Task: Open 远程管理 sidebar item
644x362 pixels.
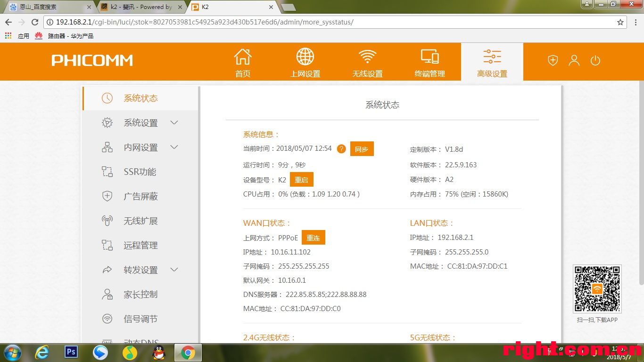Action: coord(140,245)
